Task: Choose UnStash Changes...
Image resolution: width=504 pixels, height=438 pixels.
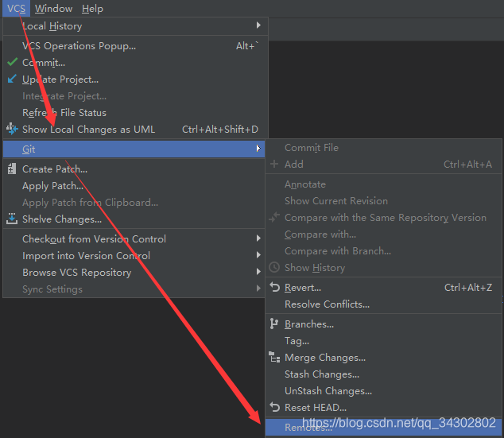Action: [x=383, y=391]
